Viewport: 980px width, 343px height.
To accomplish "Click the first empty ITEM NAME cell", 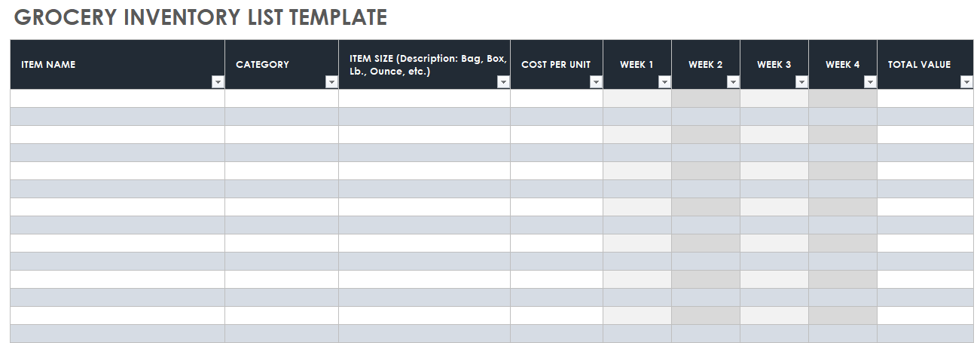I will 117,99.
